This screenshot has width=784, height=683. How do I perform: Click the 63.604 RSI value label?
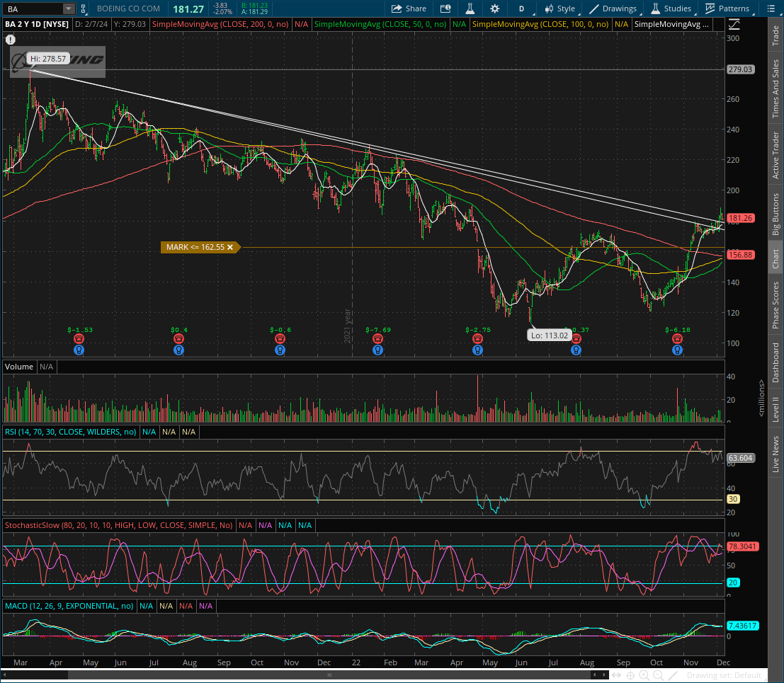740,458
